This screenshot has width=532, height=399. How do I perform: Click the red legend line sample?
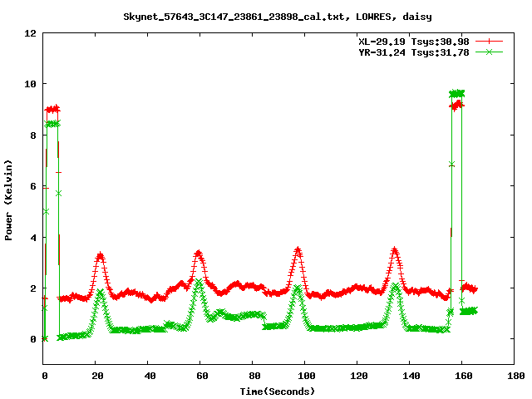(x=489, y=42)
